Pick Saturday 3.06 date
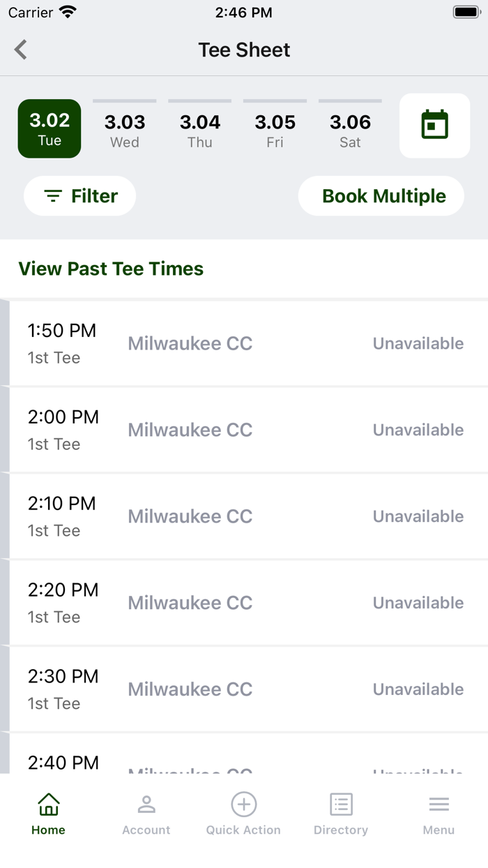488x868 pixels. pos(350,130)
